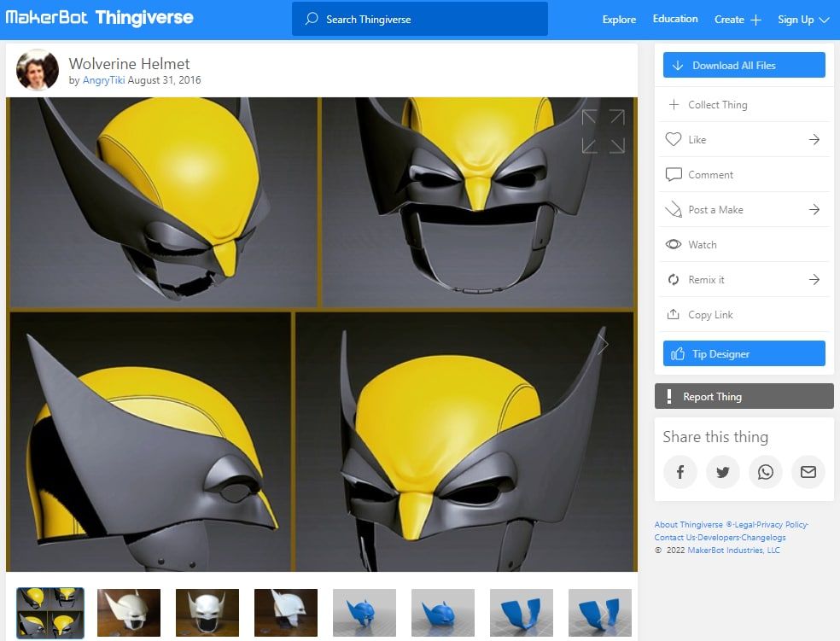The width and height of the screenshot is (840, 641).
Task: Click the Remix it icon
Action: click(674, 279)
